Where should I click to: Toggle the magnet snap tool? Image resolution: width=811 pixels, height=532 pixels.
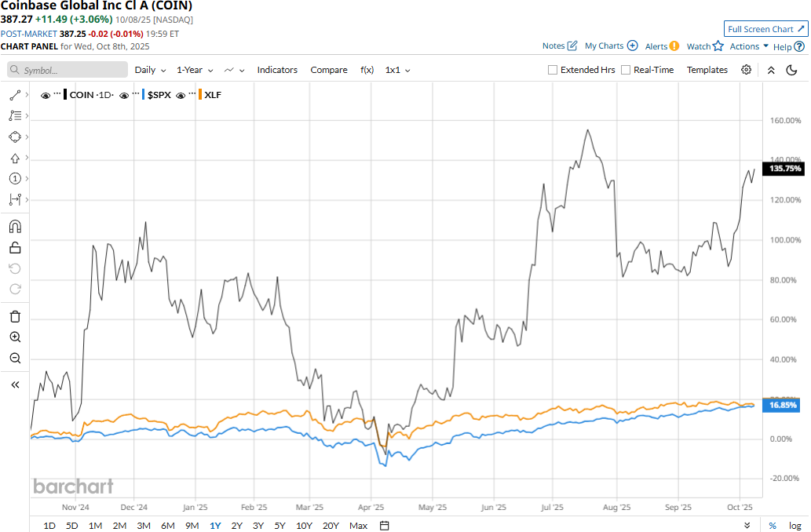click(x=15, y=227)
